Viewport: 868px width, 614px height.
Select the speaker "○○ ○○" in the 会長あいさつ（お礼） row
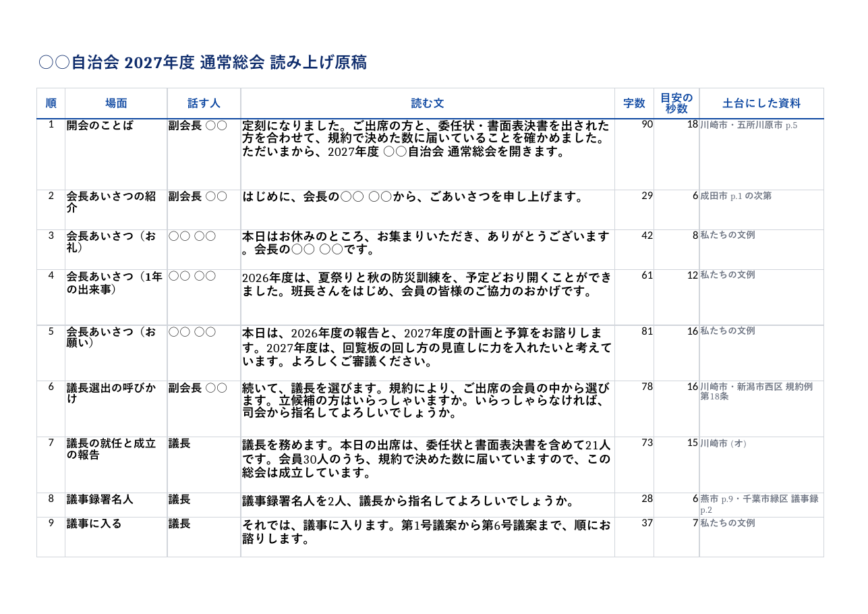coord(192,235)
